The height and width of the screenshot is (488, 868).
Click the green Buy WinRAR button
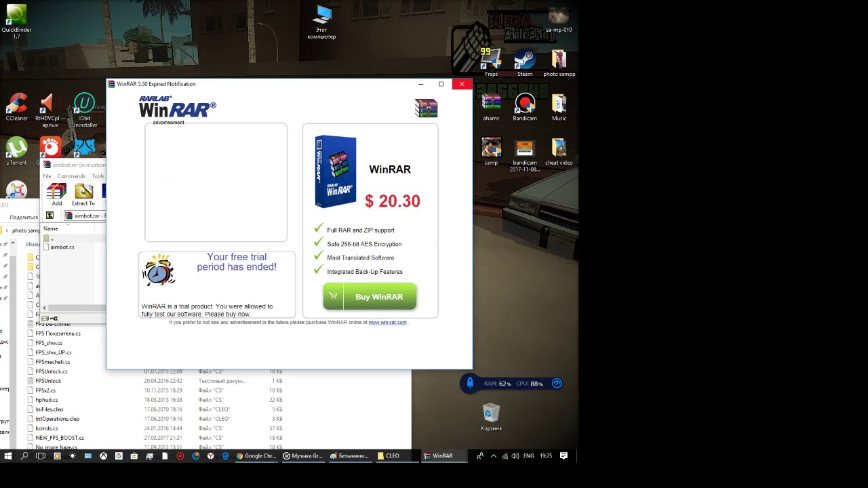[370, 297]
